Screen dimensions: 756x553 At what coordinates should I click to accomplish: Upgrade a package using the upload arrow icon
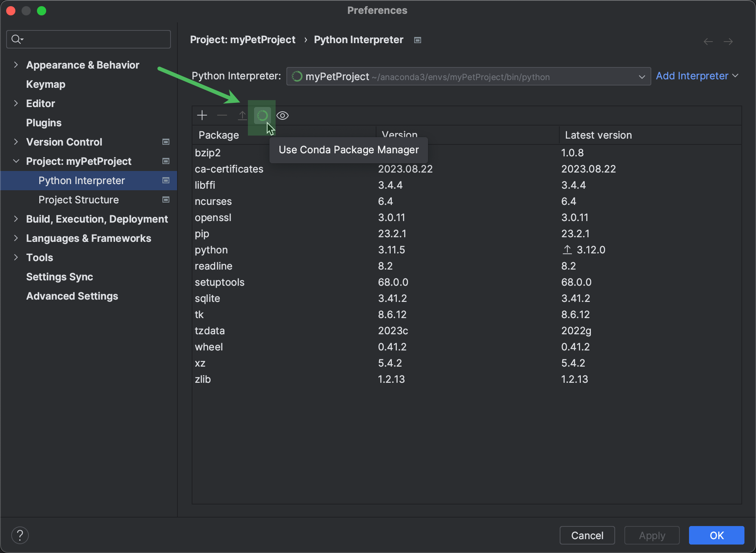point(242,115)
